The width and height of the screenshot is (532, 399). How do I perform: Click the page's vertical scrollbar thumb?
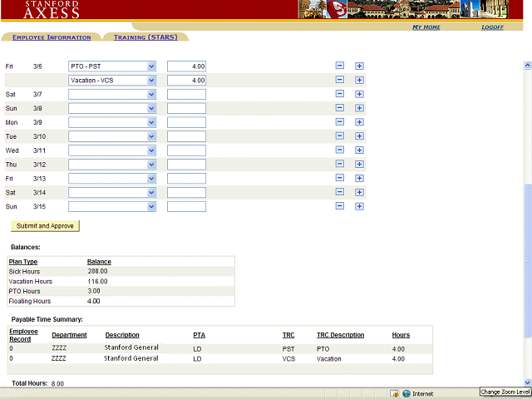click(527, 258)
